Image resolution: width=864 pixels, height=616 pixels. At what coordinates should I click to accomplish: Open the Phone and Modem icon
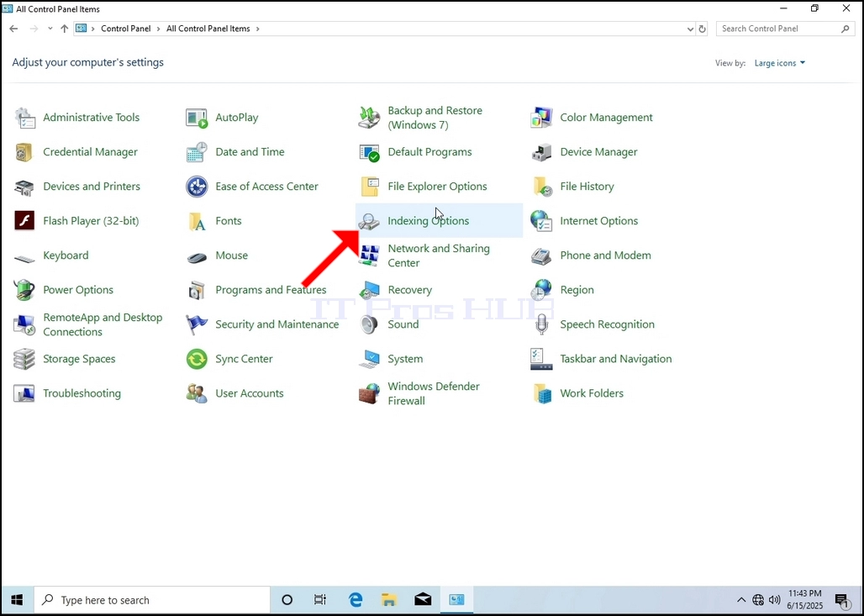tap(541, 255)
